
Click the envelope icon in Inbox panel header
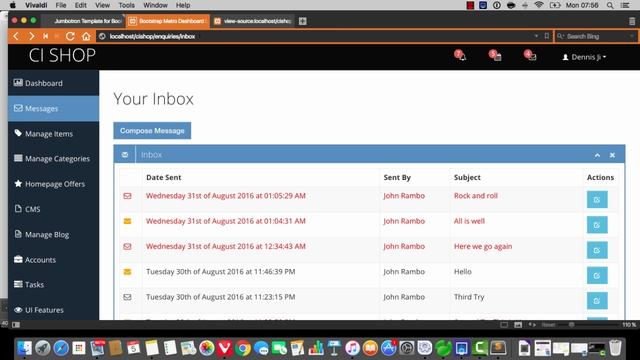click(124, 155)
